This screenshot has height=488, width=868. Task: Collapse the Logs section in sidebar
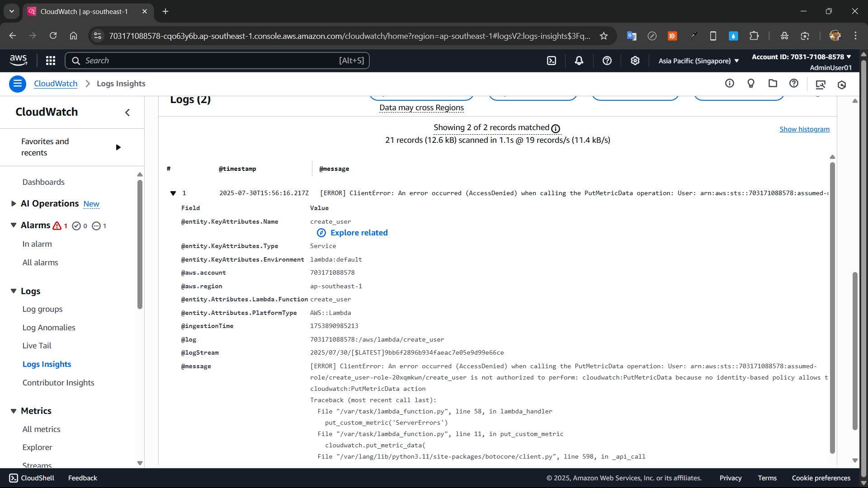(14, 291)
